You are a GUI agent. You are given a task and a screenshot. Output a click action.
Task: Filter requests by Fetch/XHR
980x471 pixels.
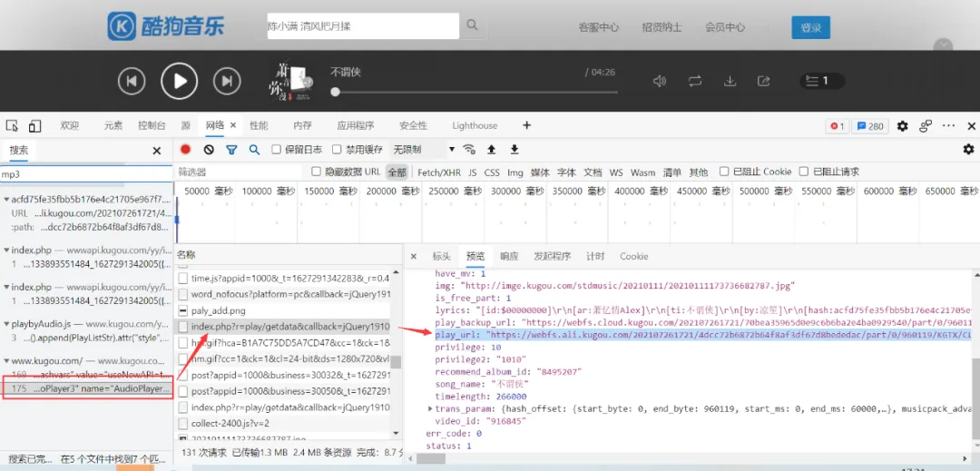439,172
